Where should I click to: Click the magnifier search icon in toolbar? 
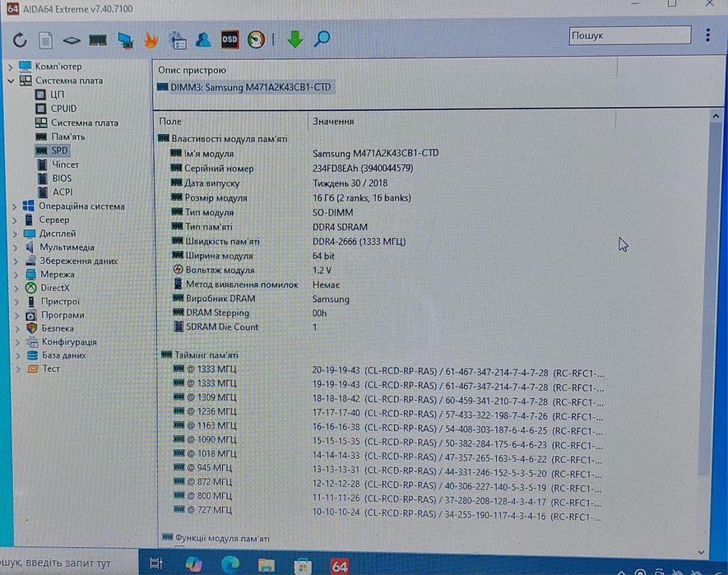coord(322,39)
